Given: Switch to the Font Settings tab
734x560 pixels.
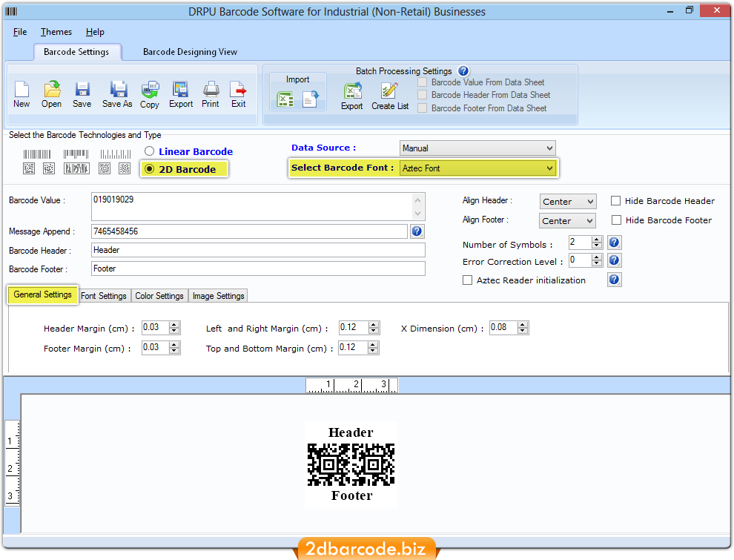Looking at the screenshot, I should tap(104, 296).
